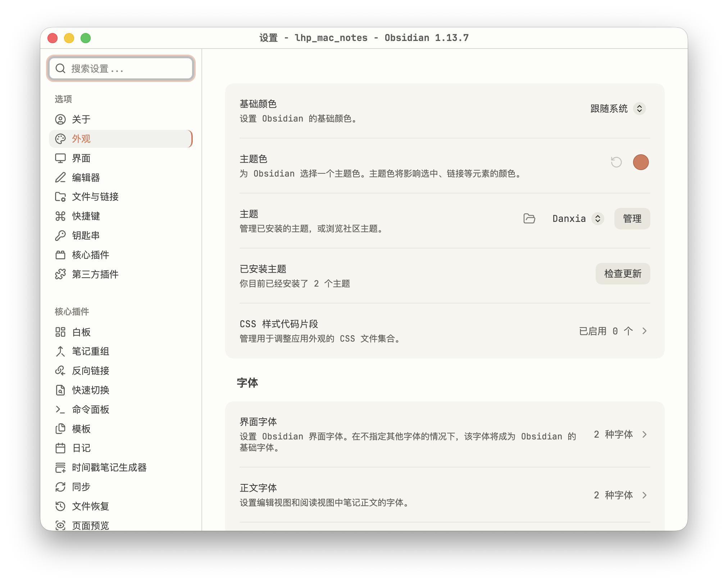Screen dimensions: 728x584
Task: Open the Danxia theme dropdown
Action: [x=578, y=219]
